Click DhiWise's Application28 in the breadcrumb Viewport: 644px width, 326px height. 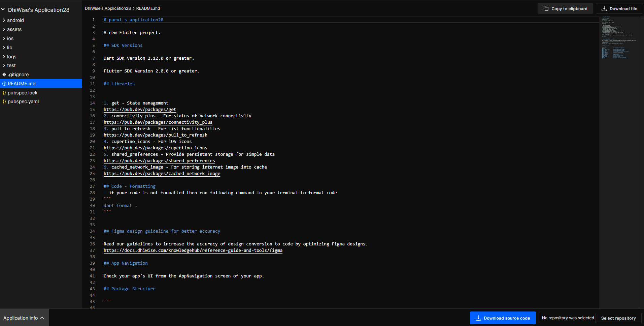108,8
